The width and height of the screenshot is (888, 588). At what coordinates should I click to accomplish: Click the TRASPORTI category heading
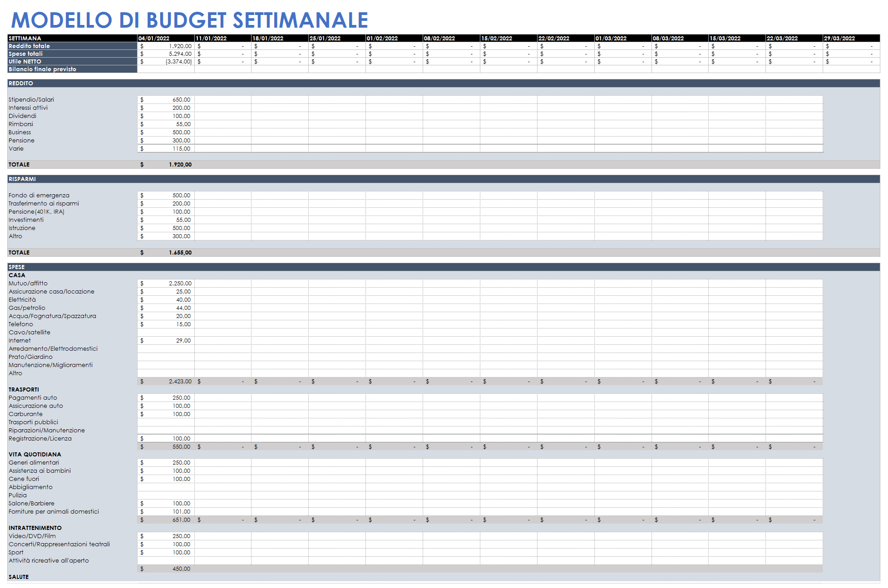coord(24,390)
